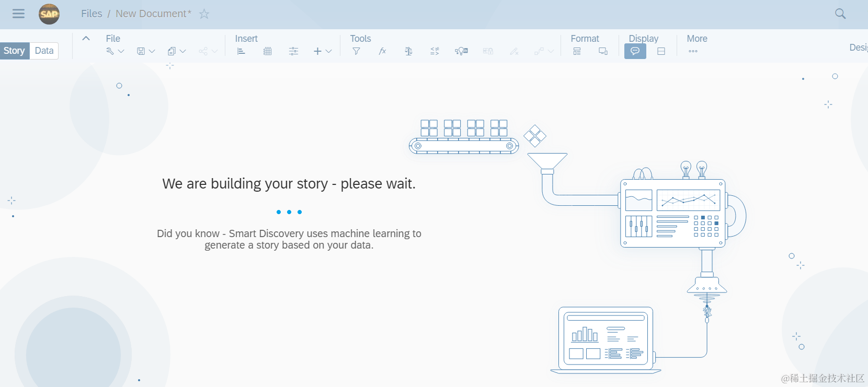
Task: Open the More three-dots menu
Action: coord(693,51)
